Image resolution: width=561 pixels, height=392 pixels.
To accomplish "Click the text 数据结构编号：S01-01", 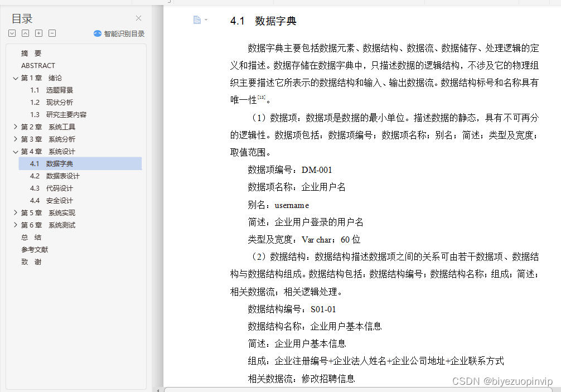I will [x=292, y=309].
